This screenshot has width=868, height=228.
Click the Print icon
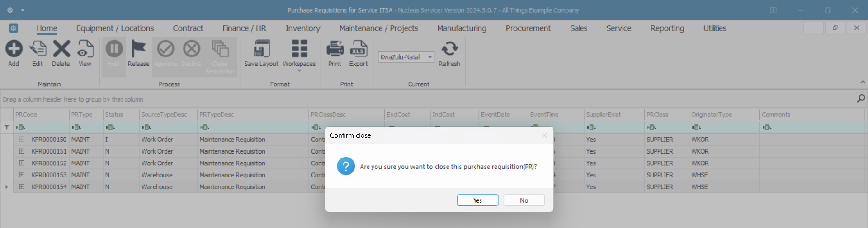(x=335, y=49)
